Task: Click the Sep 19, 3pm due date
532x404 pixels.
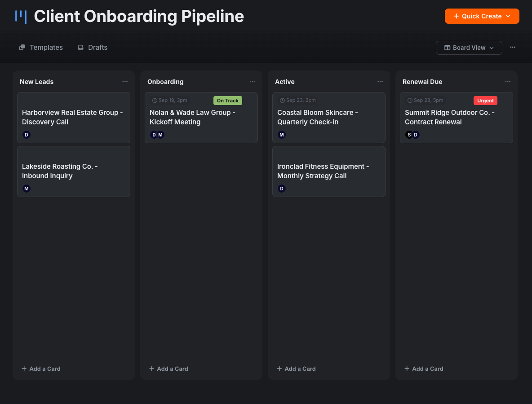Action: pos(170,100)
